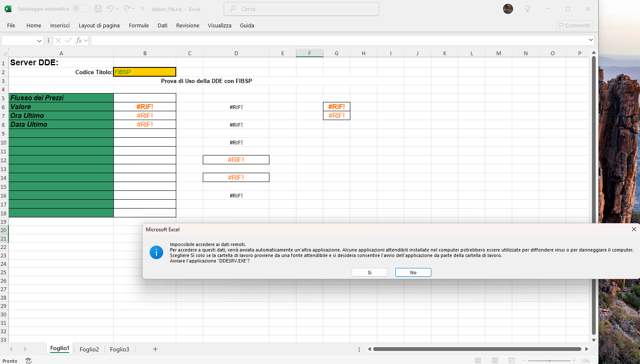Click the 'Data Ultimo' green cell
Image resolution: width=640 pixels, height=364 pixels.
click(61, 124)
